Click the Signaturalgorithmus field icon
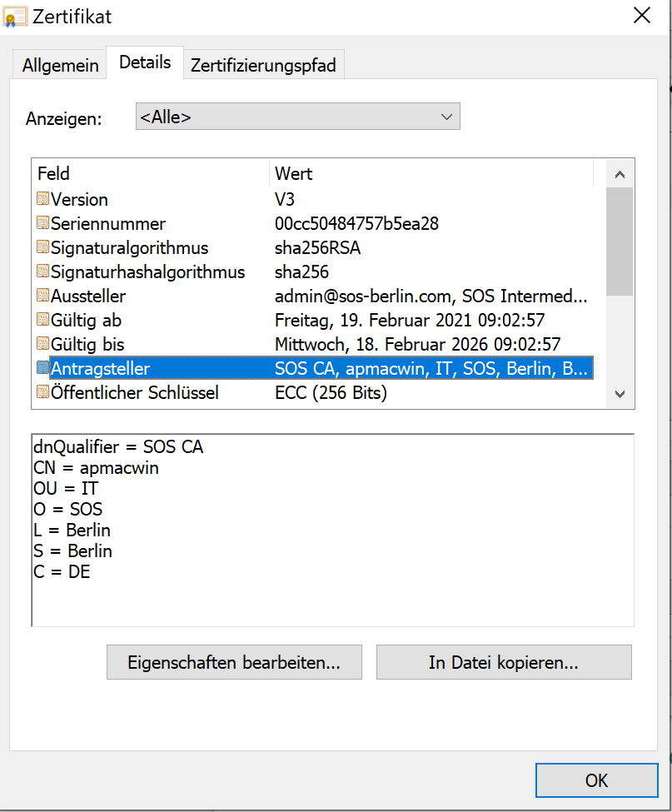Screen dimensions: 672x812 43,247
